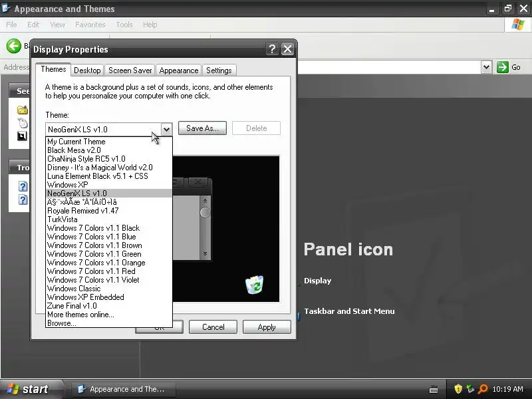Click the clock showing 10:19 AM
The width and height of the screenshot is (532, 399).
507,389
